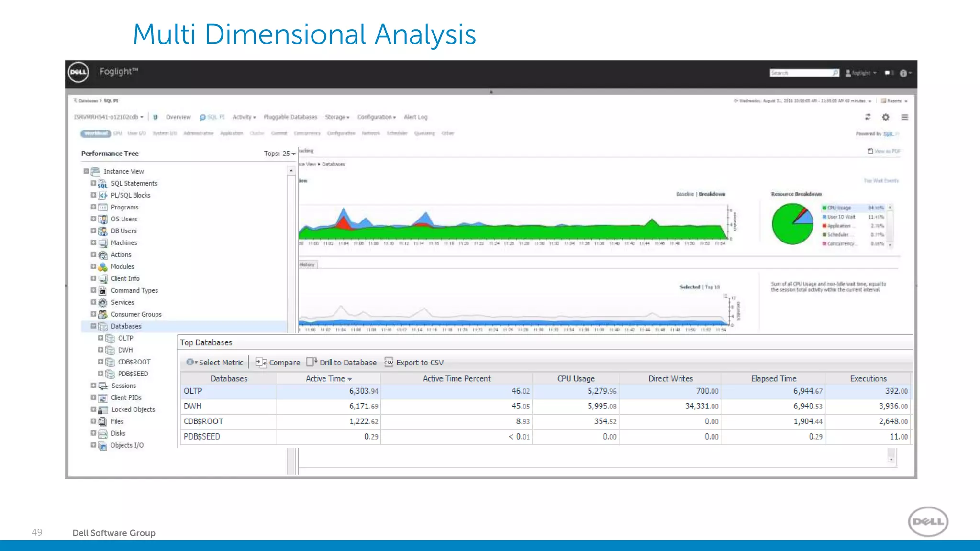The image size is (980, 551).
Task: Click in the Search input field
Action: point(801,73)
